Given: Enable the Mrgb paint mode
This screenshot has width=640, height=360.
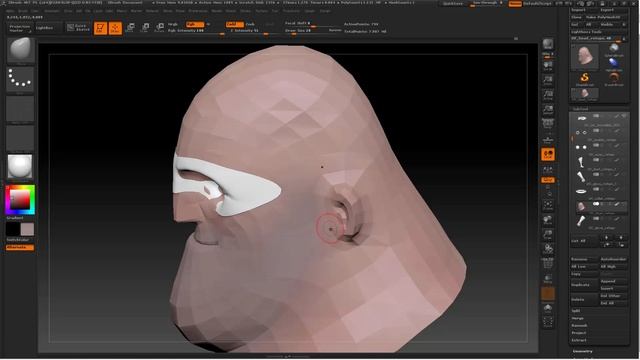Looking at the screenshot, I should [173, 24].
